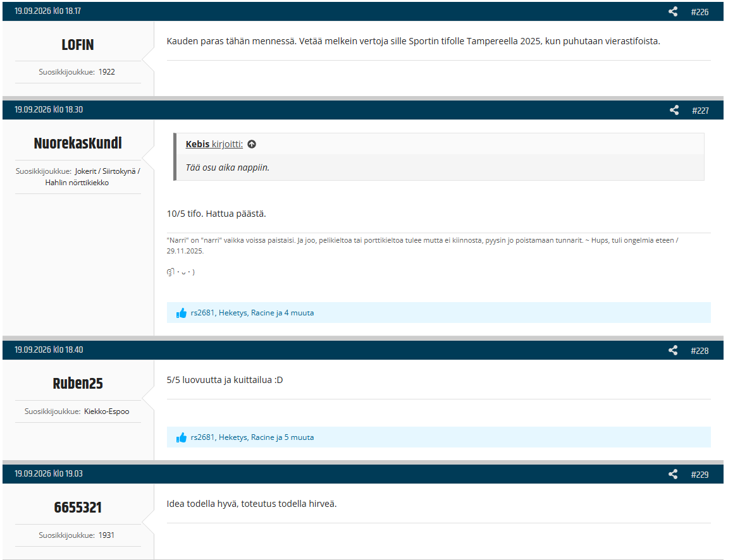Viewport: 740px width, 560px height.
Task: Click rs2681 in likes on Ruben25's post
Action: (x=202, y=437)
